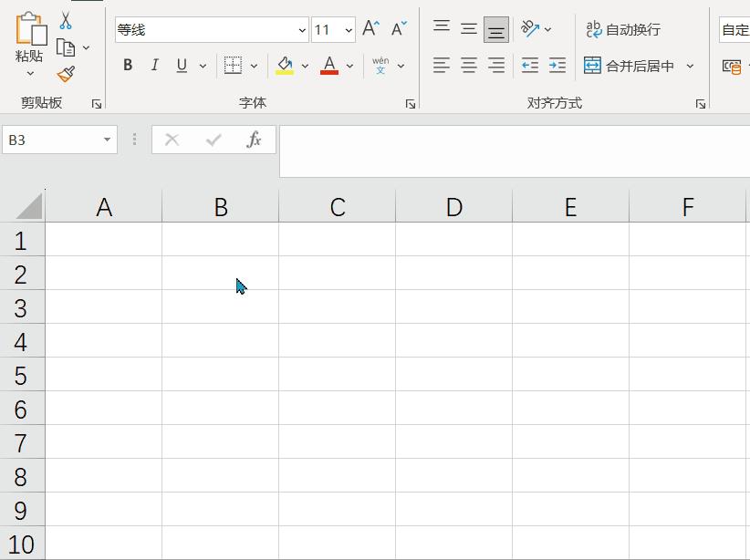
Task: Open font (字体) dialog launcher
Action: pos(411,104)
